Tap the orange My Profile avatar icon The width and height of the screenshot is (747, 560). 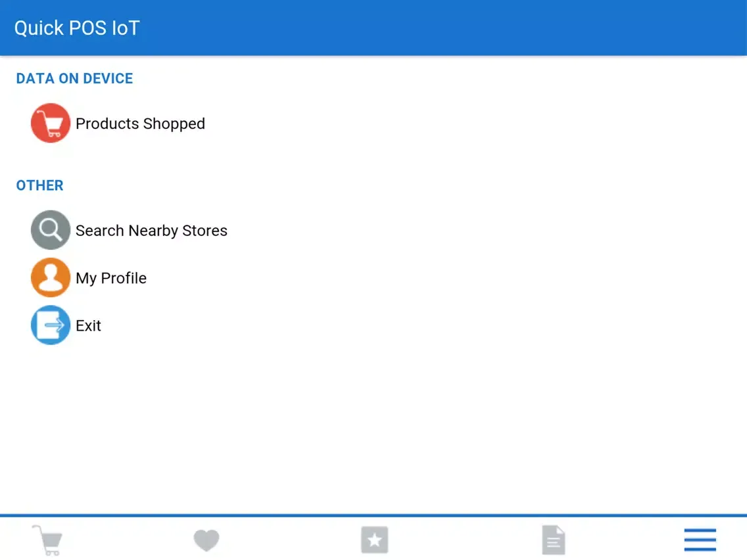(51, 277)
